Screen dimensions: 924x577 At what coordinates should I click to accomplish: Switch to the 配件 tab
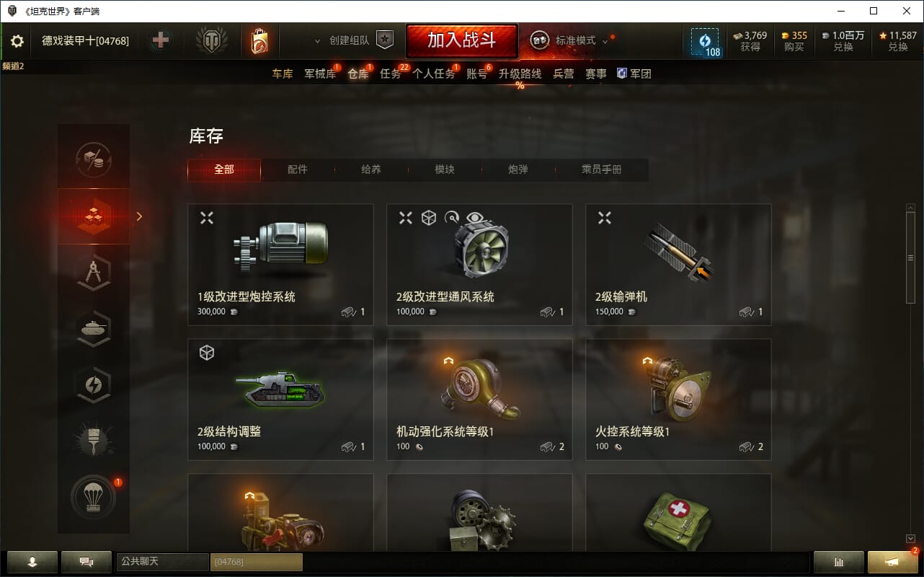coord(298,169)
